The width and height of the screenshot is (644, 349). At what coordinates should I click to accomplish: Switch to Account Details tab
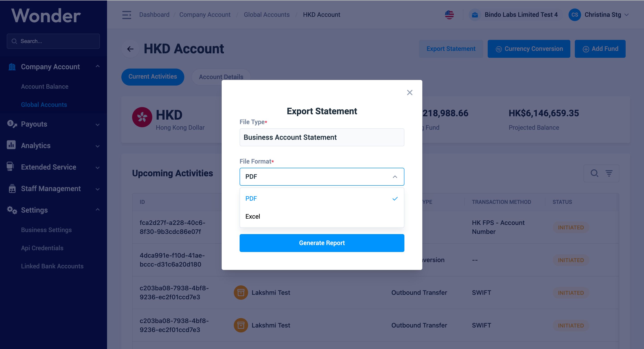pos(221,77)
